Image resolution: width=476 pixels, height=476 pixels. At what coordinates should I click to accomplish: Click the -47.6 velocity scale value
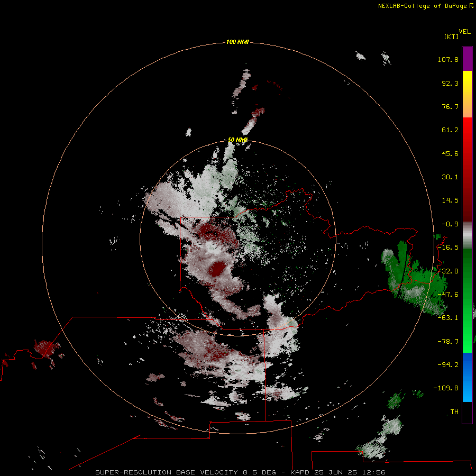[x=448, y=295]
